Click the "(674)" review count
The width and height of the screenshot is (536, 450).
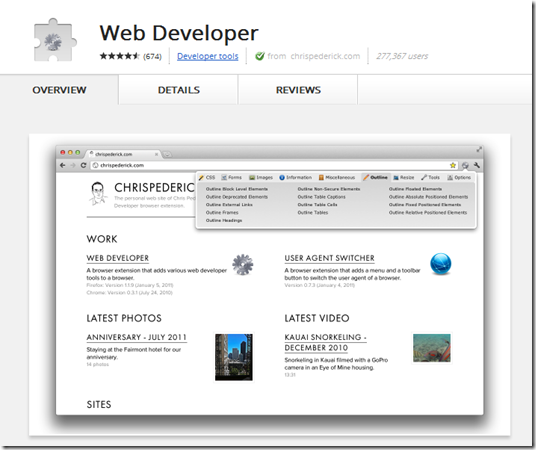point(152,56)
